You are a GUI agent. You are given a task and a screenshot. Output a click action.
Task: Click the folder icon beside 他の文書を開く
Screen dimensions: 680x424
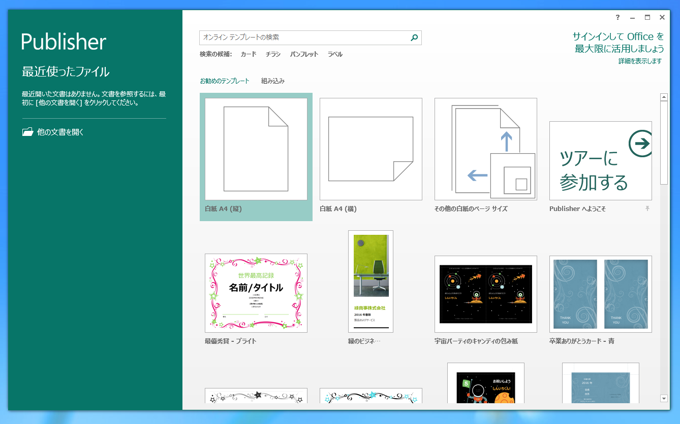pos(28,132)
